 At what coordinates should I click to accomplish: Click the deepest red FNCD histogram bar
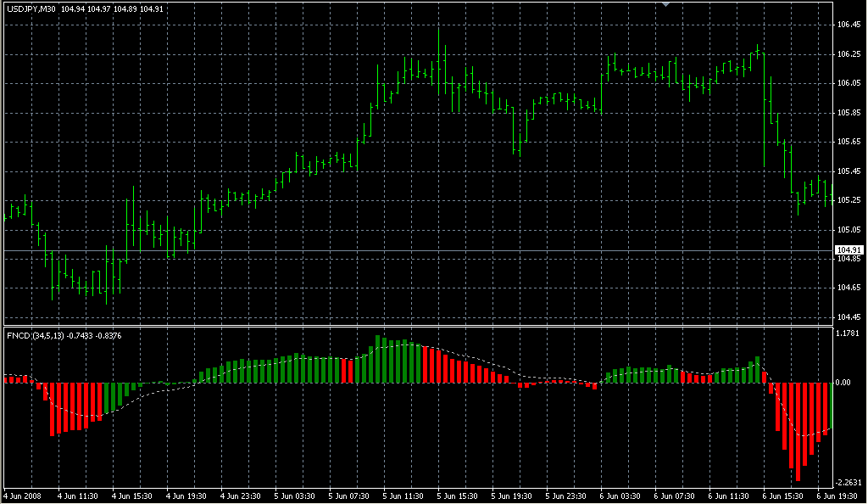coord(798,431)
